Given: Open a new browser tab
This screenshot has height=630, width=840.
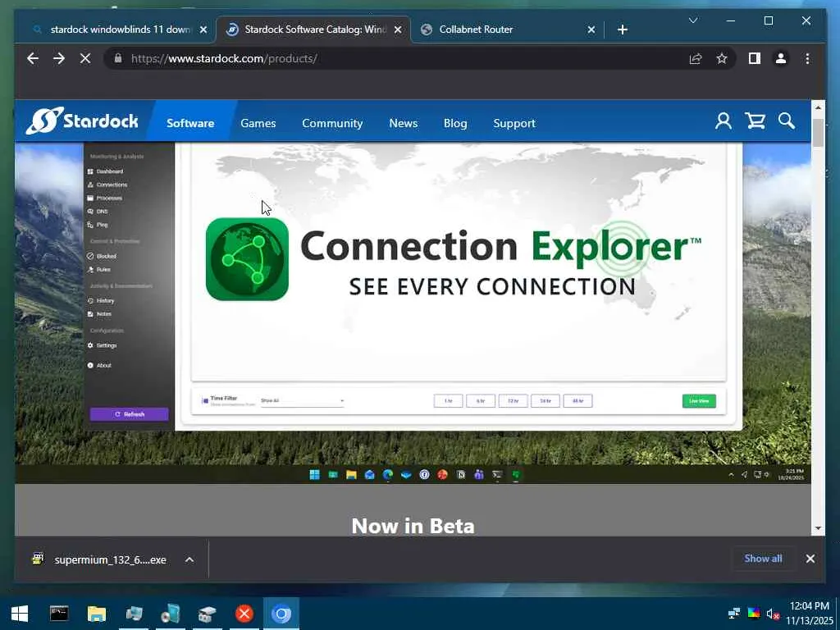Looking at the screenshot, I should (x=622, y=30).
